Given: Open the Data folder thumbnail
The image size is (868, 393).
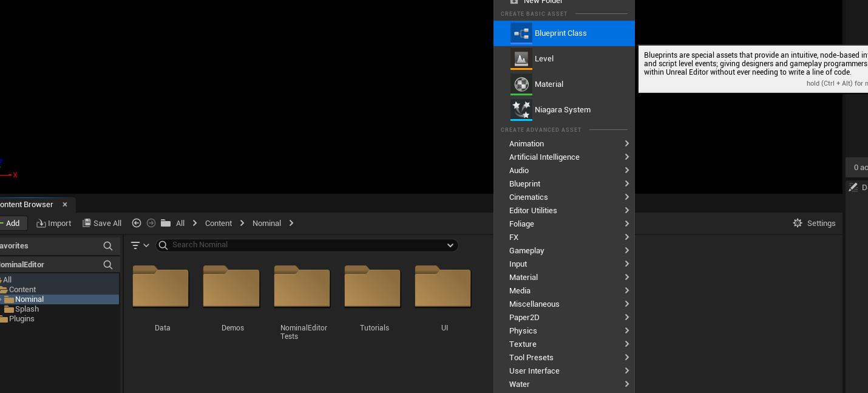Looking at the screenshot, I should pyautogui.click(x=161, y=287).
